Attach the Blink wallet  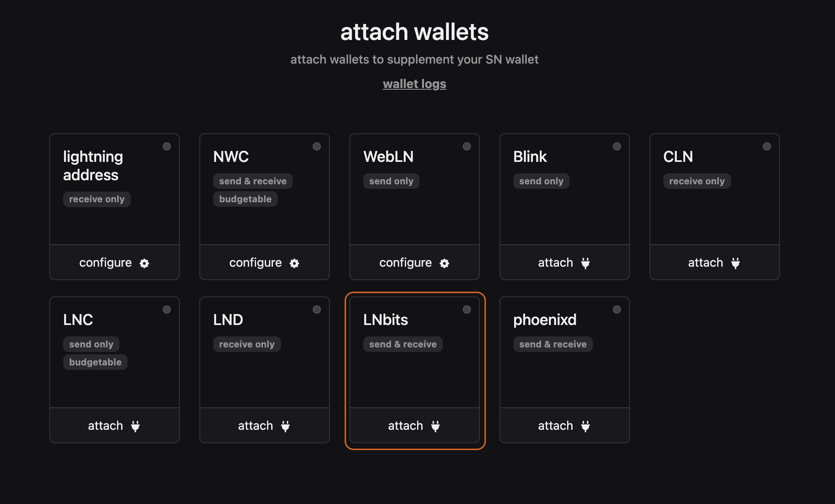point(565,263)
